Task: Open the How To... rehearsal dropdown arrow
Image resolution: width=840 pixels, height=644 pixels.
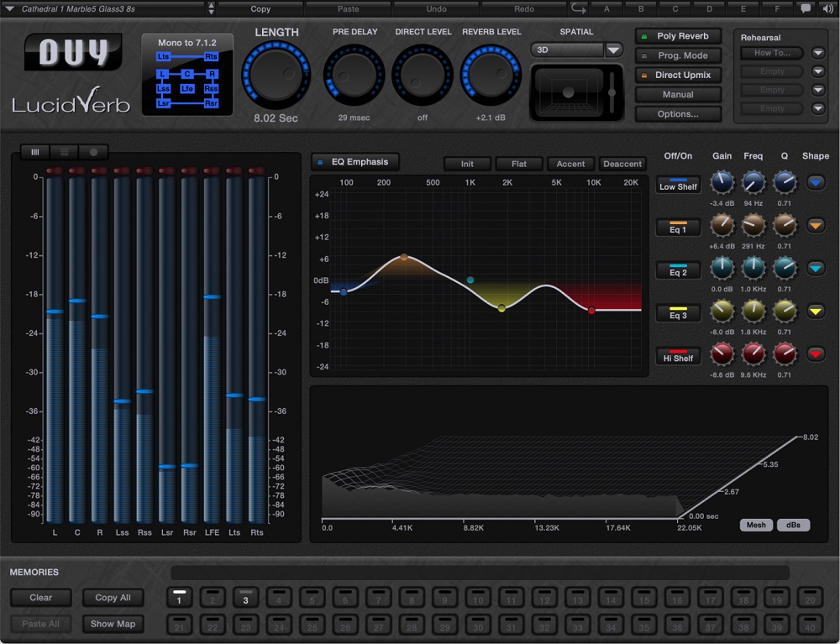Action: tap(818, 53)
